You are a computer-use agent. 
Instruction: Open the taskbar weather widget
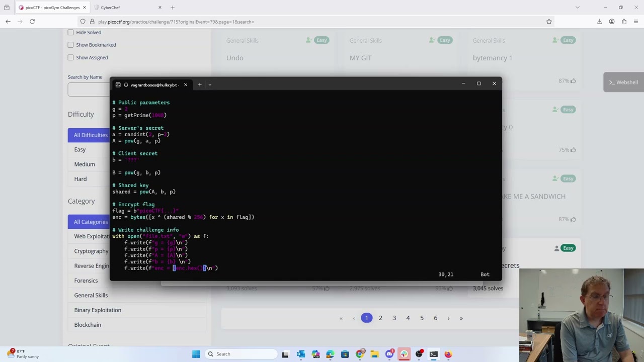[23, 354]
